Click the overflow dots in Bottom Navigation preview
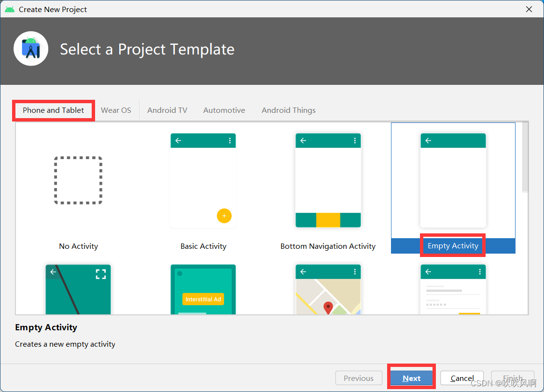The height and width of the screenshot is (392, 544). pyautogui.click(x=355, y=140)
